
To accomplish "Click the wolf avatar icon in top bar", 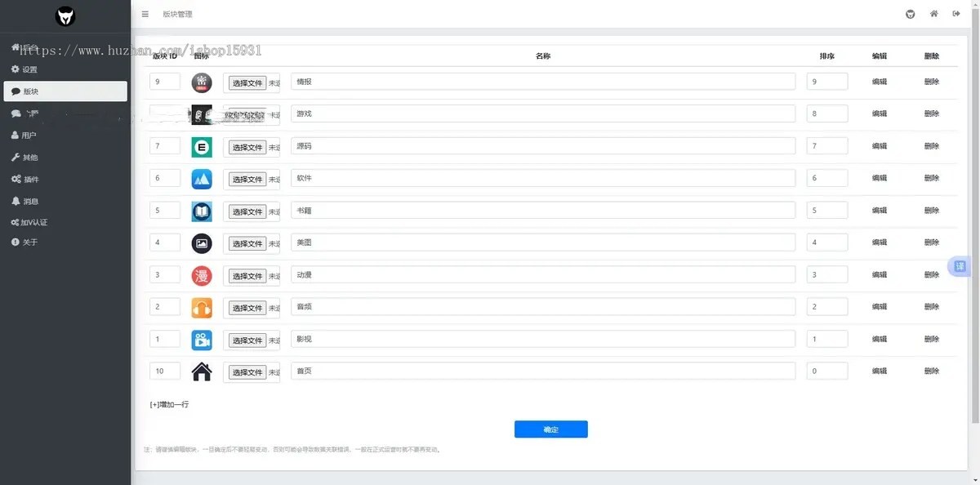I will point(911,14).
